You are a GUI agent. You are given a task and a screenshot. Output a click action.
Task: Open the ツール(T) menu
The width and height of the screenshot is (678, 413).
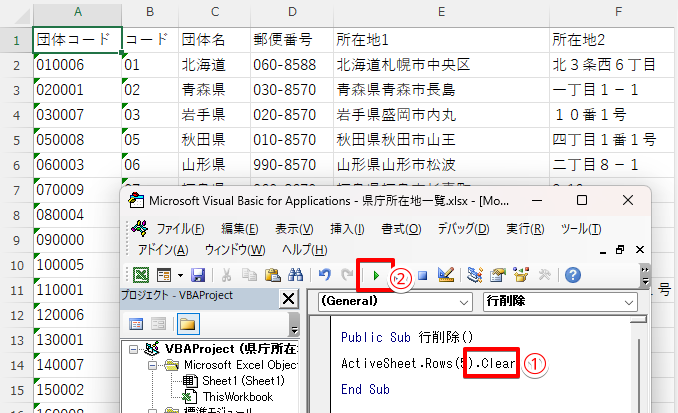coord(581,228)
